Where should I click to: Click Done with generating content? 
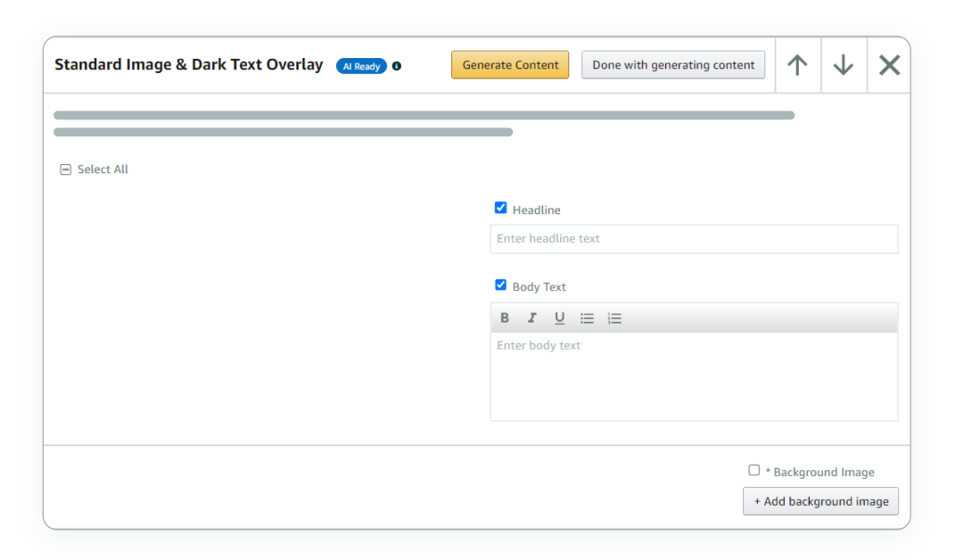(673, 65)
